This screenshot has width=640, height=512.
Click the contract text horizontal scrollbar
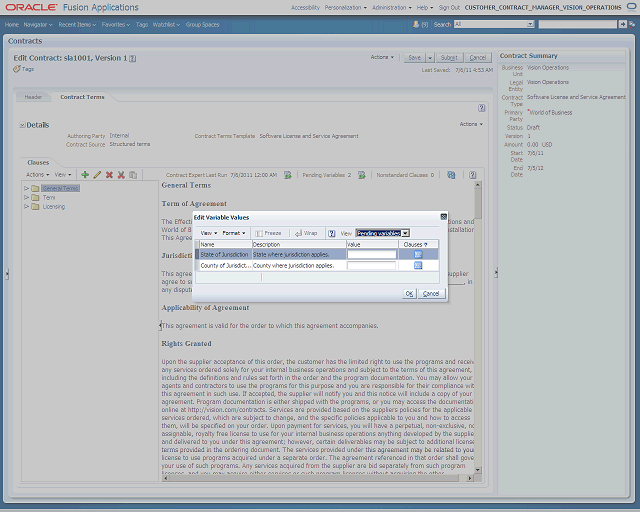318,478
